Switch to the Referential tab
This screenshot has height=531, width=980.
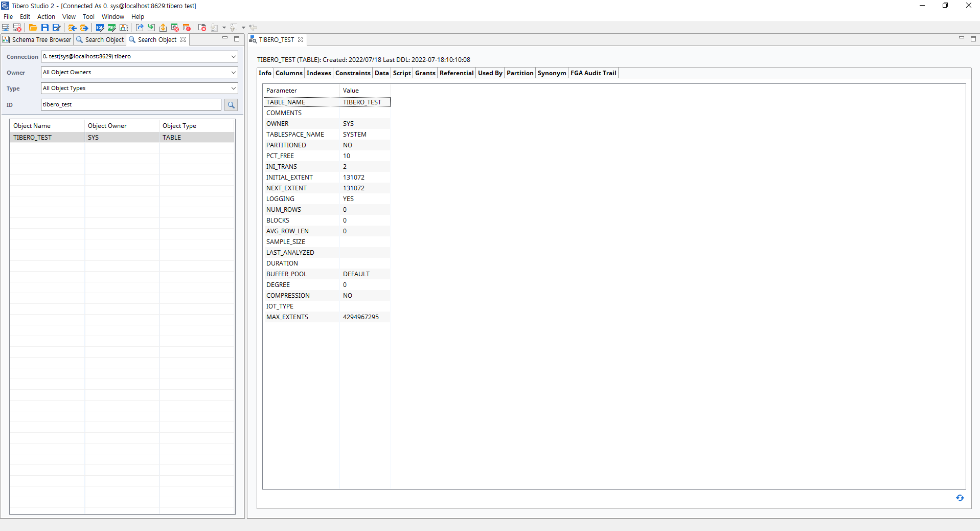[457, 73]
